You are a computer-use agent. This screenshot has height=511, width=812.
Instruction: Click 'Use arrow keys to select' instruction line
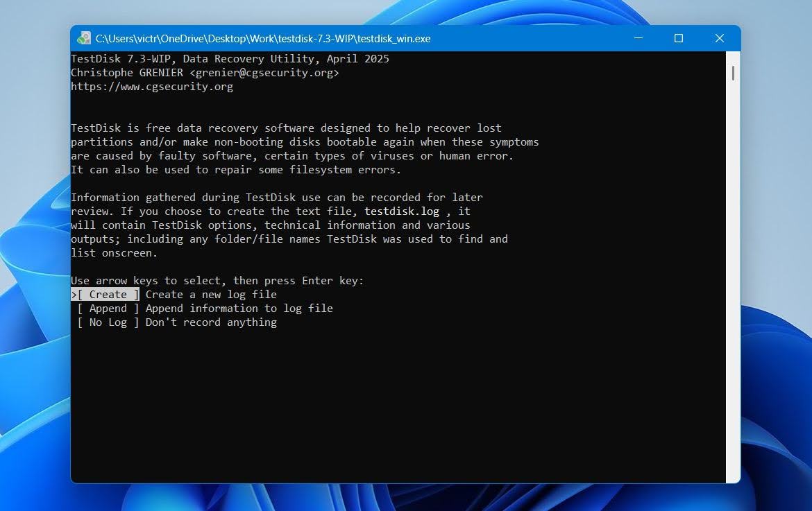tap(217, 281)
